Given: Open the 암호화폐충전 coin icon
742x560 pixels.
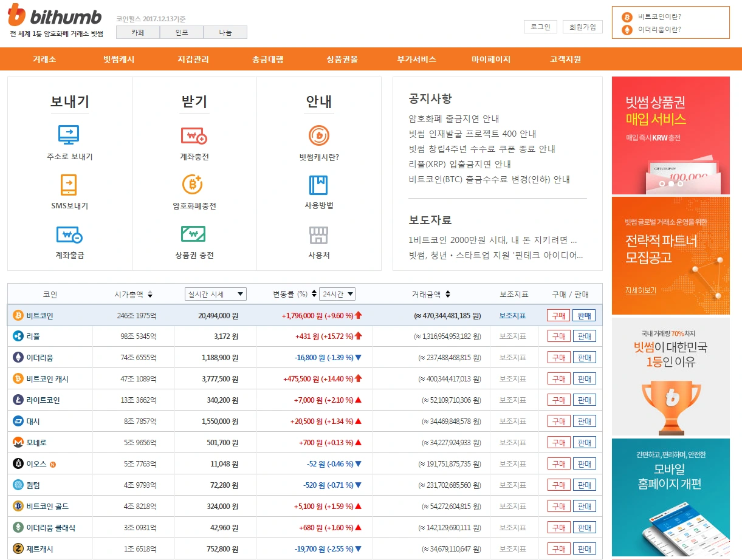Looking at the screenshot, I should [x=193, y=184].
